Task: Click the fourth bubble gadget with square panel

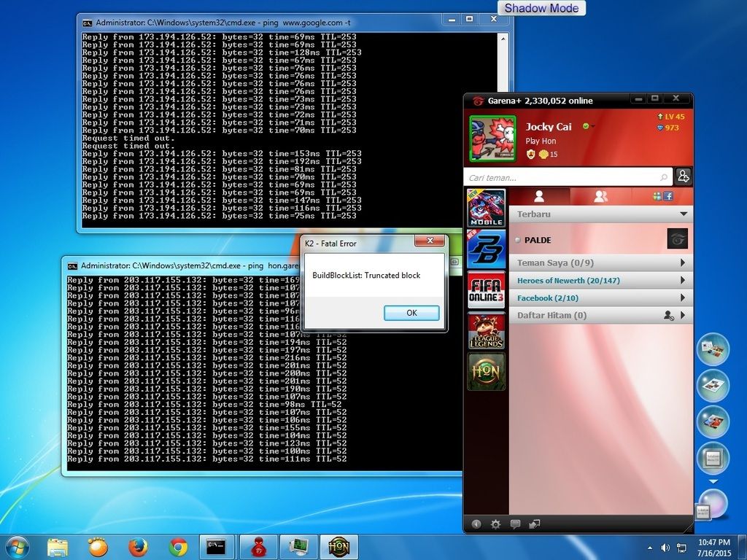Action: click(x=713, y=458)
